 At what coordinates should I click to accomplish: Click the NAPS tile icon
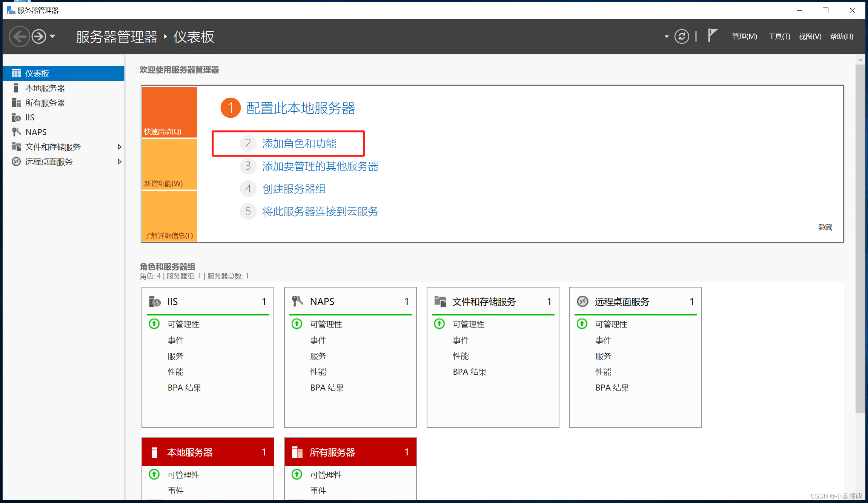(297, 301)
